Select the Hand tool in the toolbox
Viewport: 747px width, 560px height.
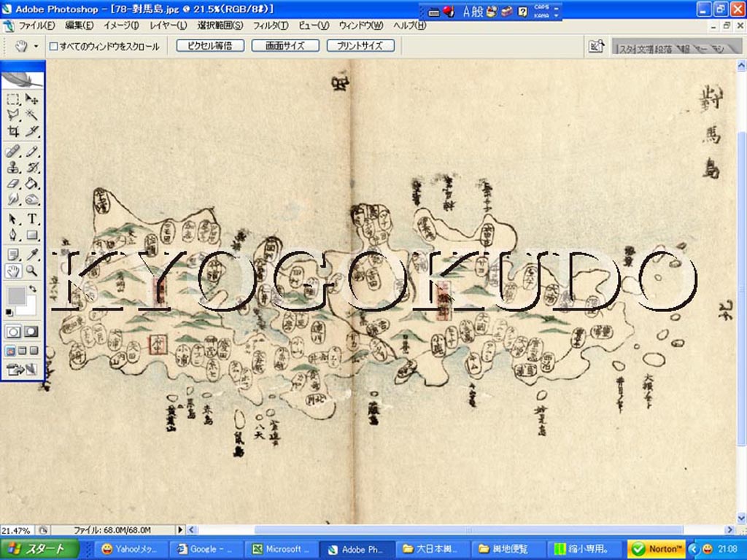coord(13,271)
